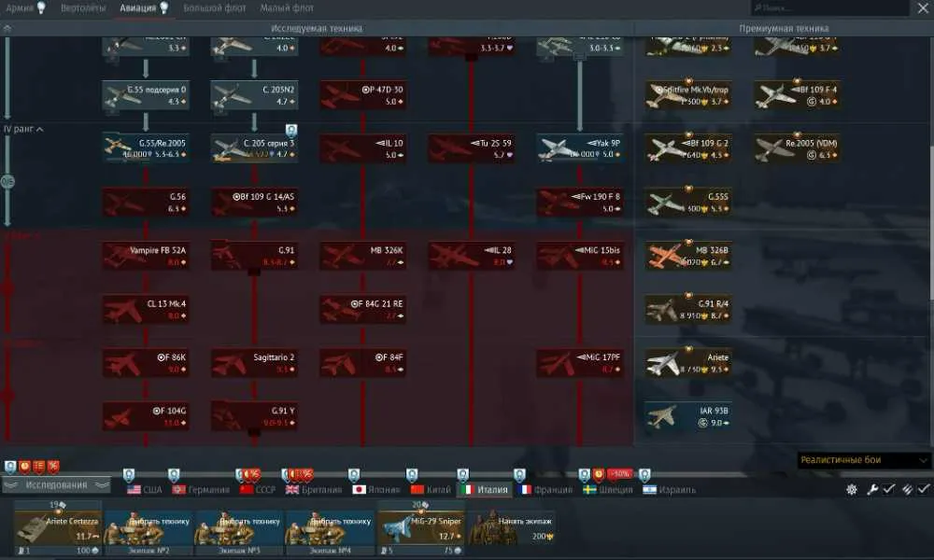Select the premium MB 326B aircraft
This screenshot has width=934, height=560.
click(x=688, y=256)
